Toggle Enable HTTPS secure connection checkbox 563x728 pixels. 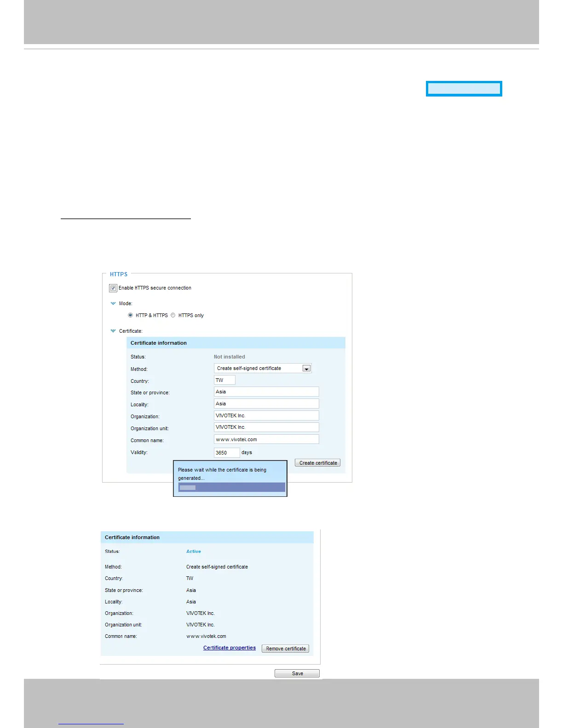coord(113,288)
